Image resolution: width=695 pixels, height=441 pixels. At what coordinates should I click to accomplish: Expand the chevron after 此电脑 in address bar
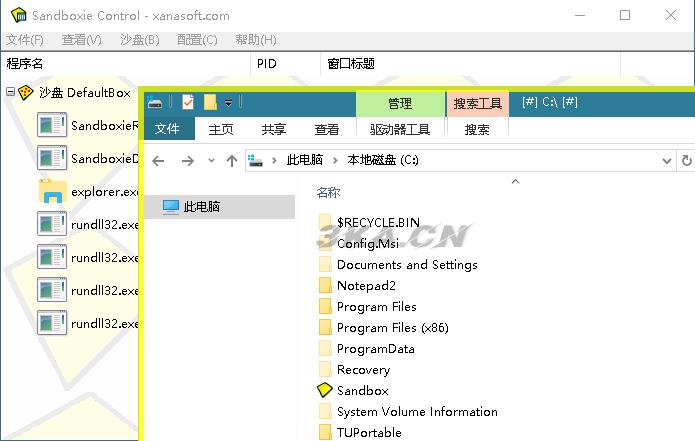[x=335, y=160]
